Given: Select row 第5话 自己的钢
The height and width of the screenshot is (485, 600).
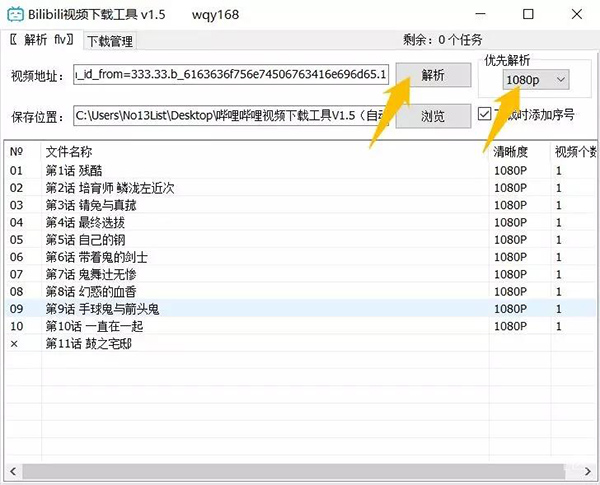Looking at the screenshot, I should point(301,240).
